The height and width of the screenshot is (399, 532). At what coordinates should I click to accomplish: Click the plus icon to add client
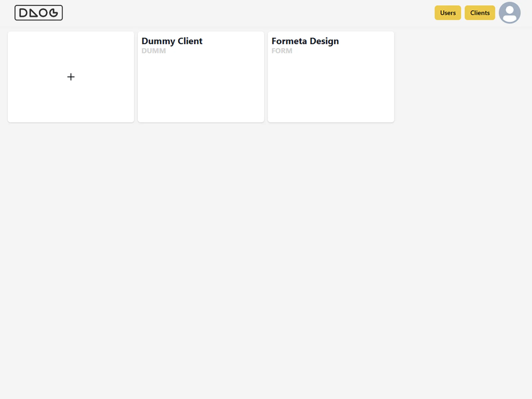click(71, 77)
